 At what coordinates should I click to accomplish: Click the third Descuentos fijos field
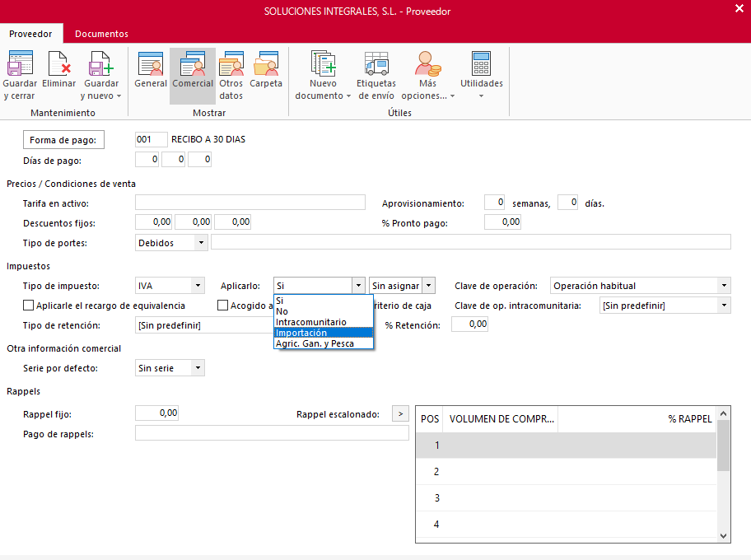click(x=233, y=222)
